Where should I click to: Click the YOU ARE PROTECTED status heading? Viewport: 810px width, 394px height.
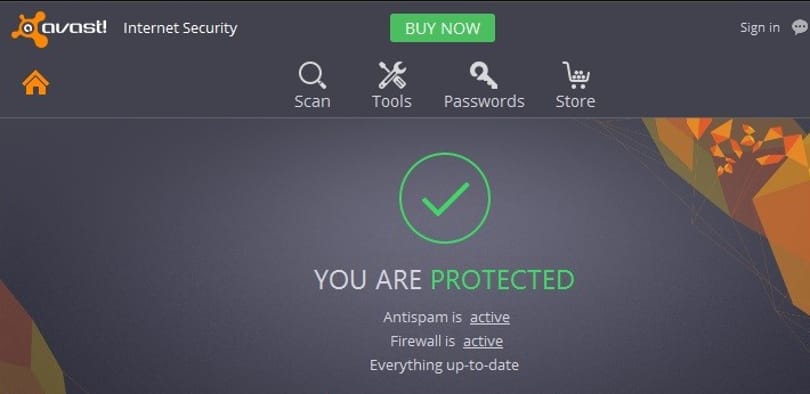point(444,279)
